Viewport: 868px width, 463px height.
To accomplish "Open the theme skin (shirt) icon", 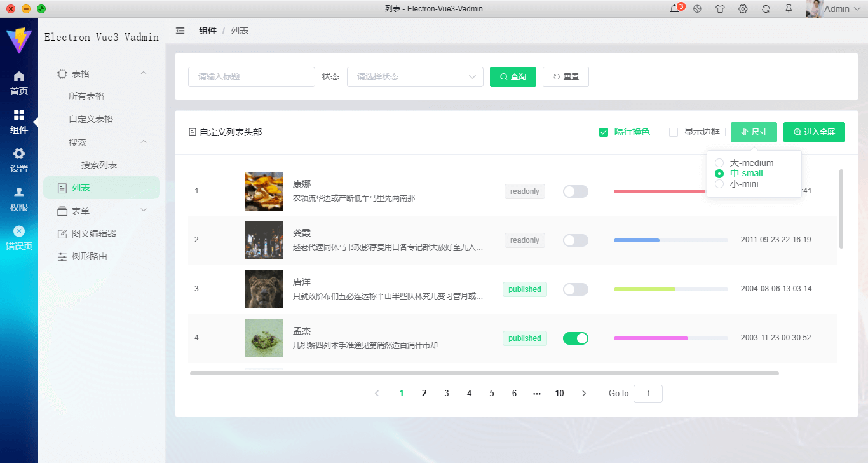I will [720, 9].
